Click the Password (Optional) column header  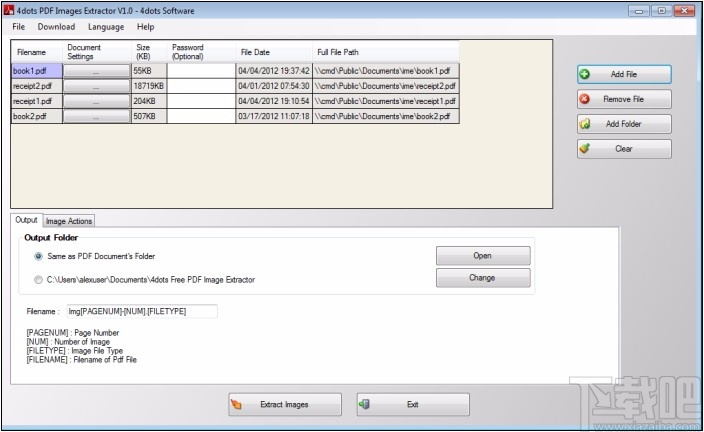(201, 52)
